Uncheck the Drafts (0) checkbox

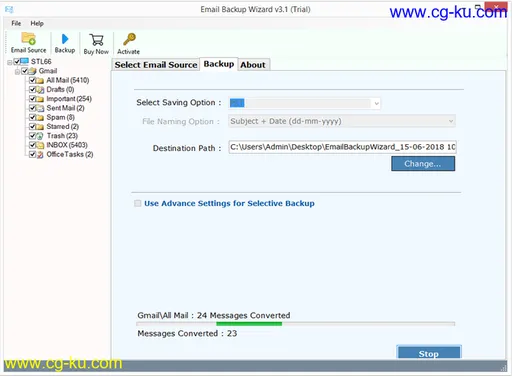coord(32,90)
